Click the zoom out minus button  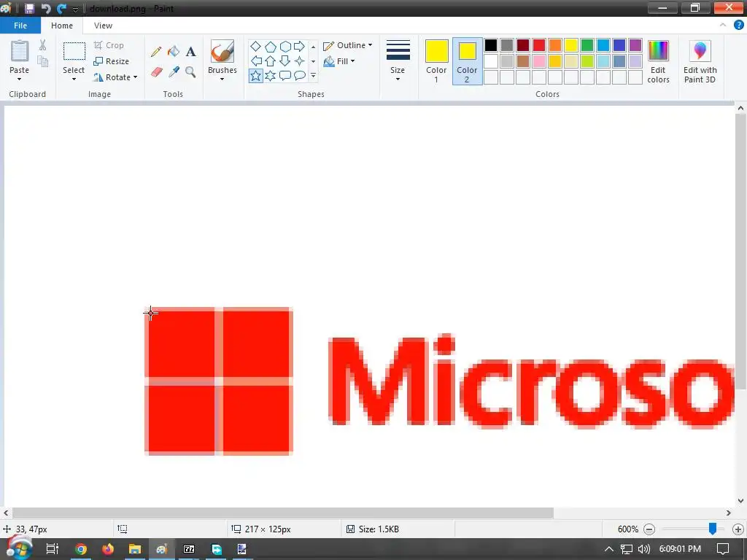(x=649, y=529)
